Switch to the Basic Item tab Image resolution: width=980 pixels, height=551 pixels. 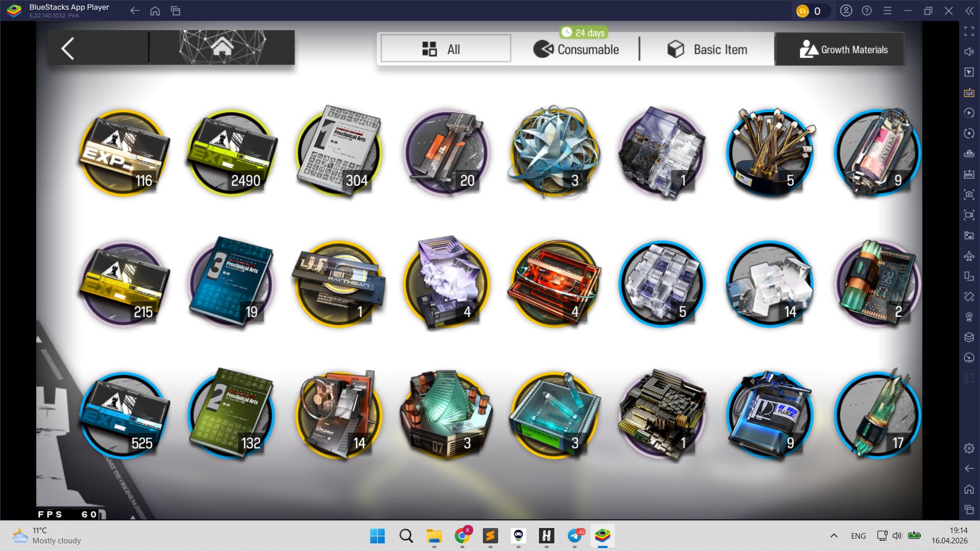coord(707,49)
